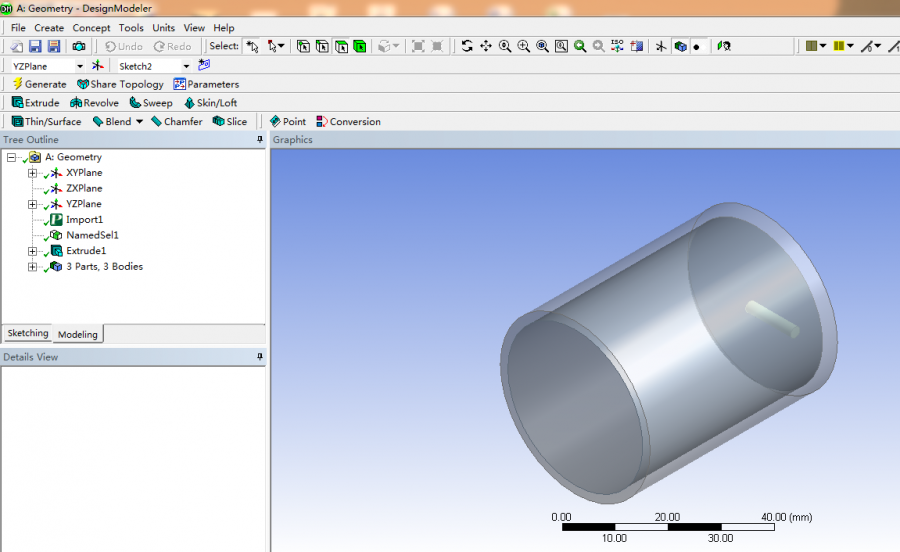This screenshot has width=900, height=552.
Task: Select the Pan view tool
Action: (486, 47)
